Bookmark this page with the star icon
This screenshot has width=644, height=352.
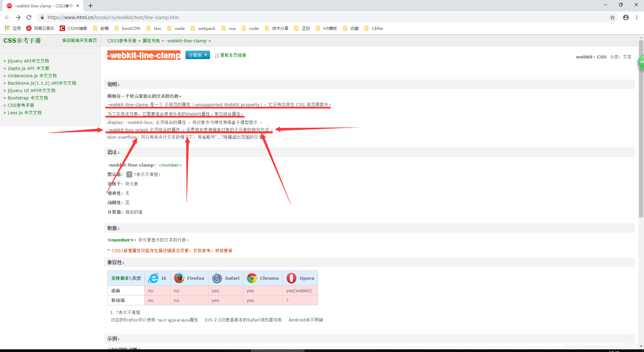[x=612, y=17]
